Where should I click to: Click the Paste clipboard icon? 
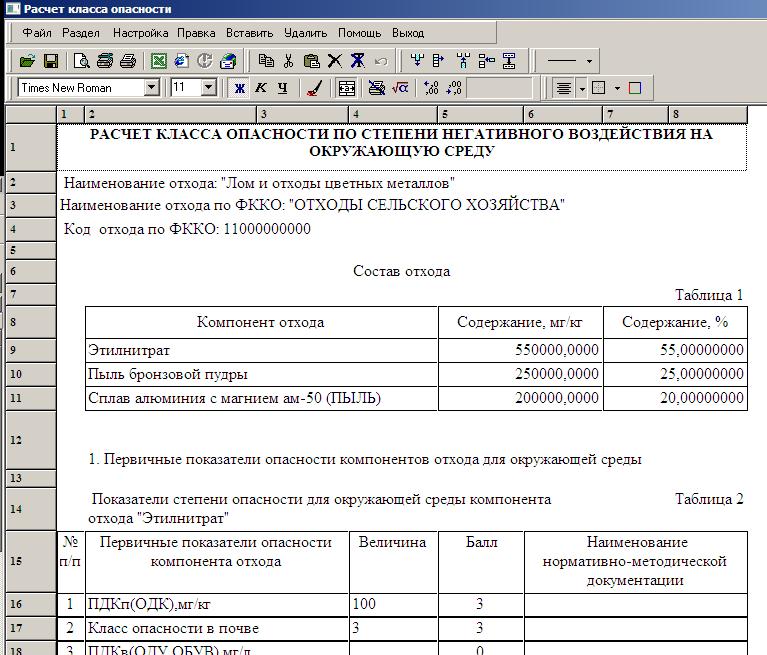click(x=311, y=61)
